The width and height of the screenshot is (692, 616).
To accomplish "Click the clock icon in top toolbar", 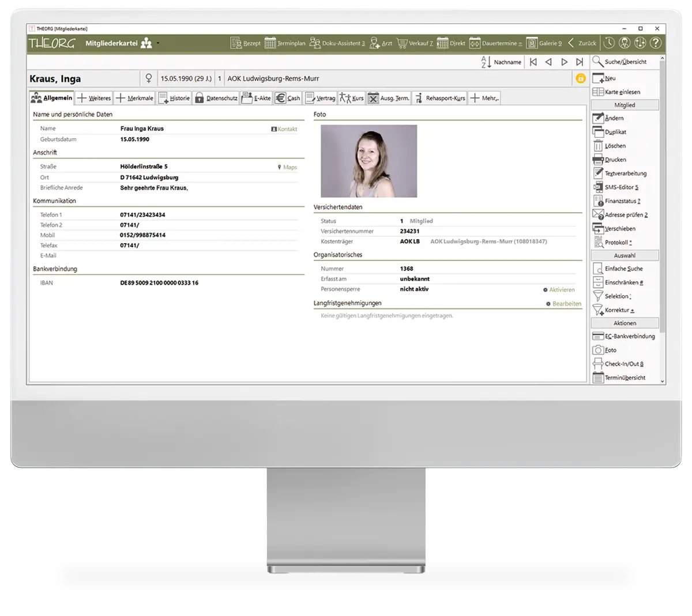I will pos(609,43).
